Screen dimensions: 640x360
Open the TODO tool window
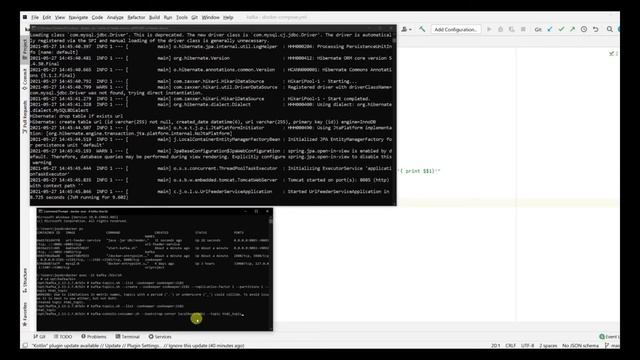pyautogui.click(x=63, y=337)
